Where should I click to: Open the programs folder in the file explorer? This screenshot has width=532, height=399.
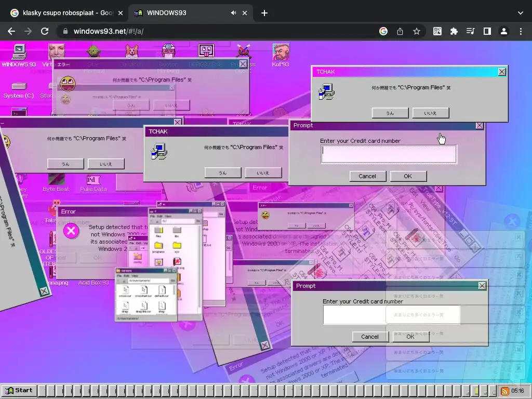pyautogui.click(x=158, y=247)
